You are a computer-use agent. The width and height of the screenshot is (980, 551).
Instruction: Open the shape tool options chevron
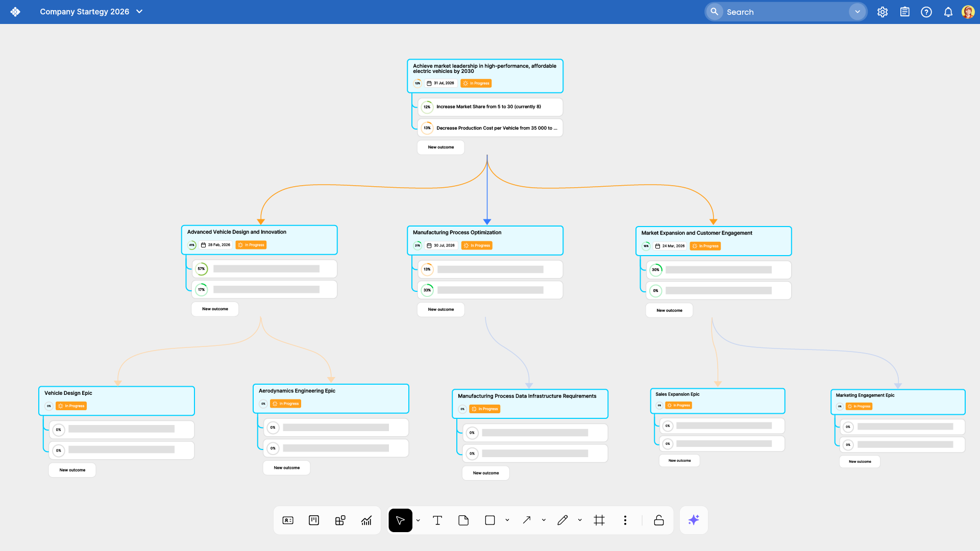[507, 520]
